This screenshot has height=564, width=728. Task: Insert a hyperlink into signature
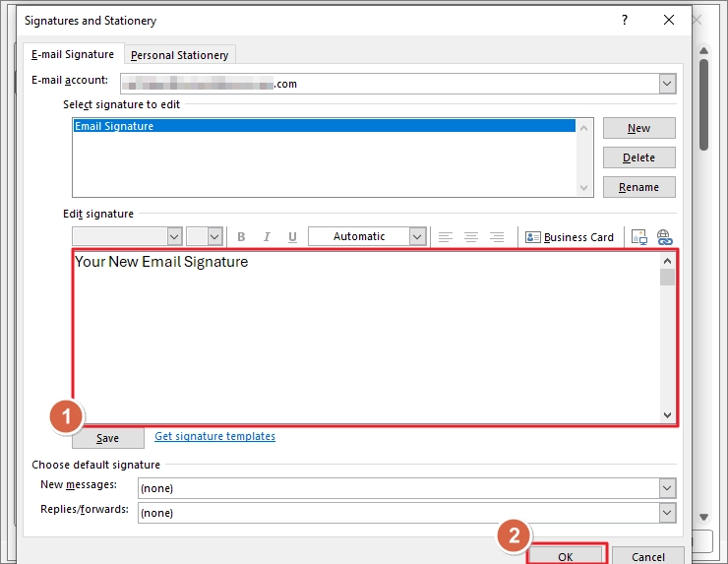tap(664, 237)
